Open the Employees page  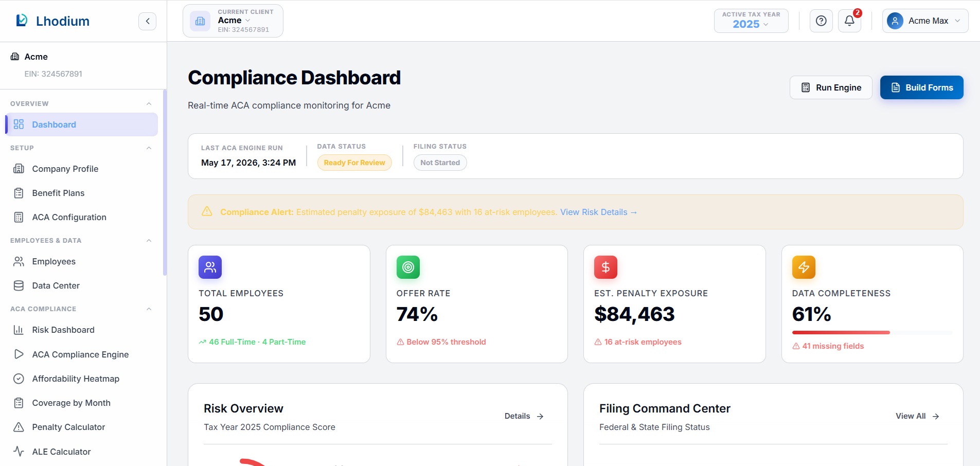click(x=82, y=261)
